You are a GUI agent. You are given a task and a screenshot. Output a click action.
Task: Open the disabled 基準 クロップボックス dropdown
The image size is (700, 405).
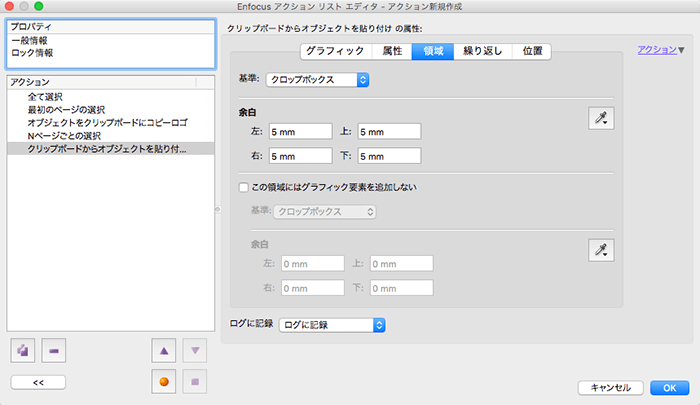pyautogui.click(x=325, y=212)
